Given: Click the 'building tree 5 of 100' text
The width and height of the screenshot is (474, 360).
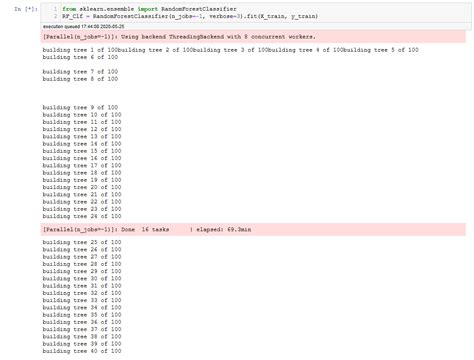Looking at the screenshot, I should [x=381, y=50].
